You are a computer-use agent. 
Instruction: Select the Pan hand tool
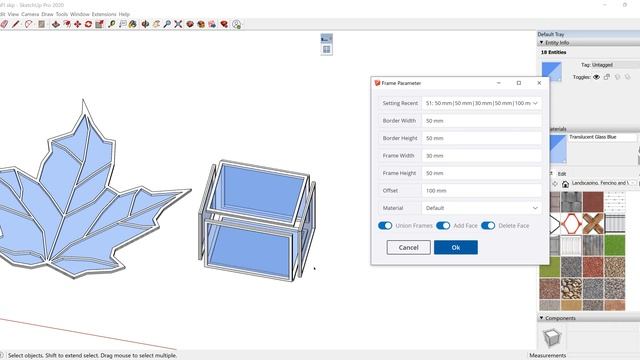(x=156, y=24)
